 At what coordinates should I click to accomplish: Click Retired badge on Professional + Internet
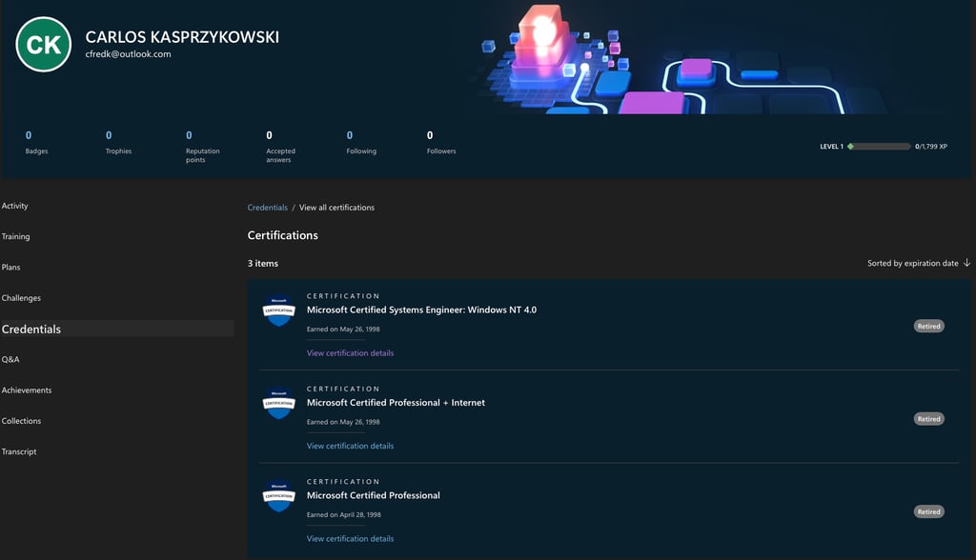(928, 419)
